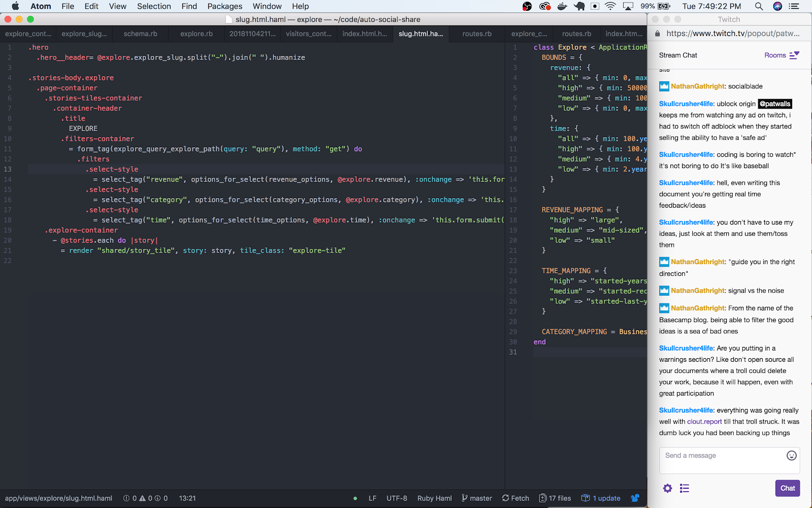Click the Fetch git sync button
This screenshot has width=812, height=508.
pos(516,498)
